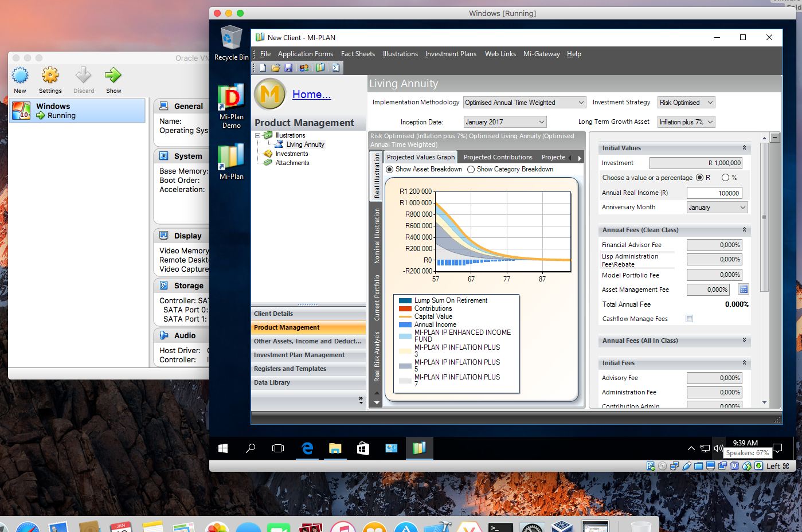Open the File menu
The height and width of the screenshot is (532, 802).
coord(265,54)
